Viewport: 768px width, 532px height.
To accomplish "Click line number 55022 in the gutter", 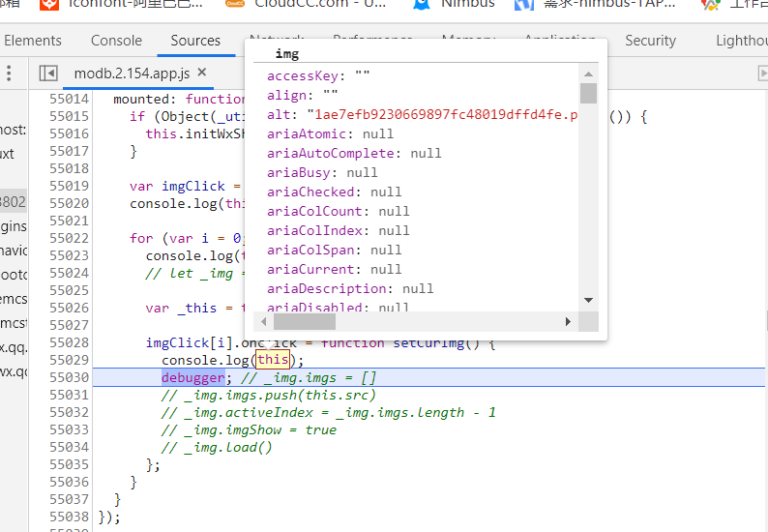I will point(69,238).
